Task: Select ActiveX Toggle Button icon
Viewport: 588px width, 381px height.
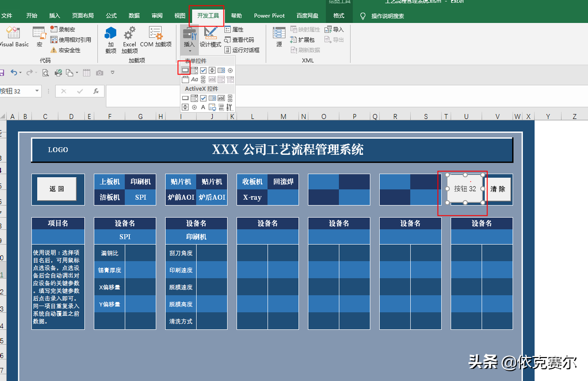Action: pos(221,107)
